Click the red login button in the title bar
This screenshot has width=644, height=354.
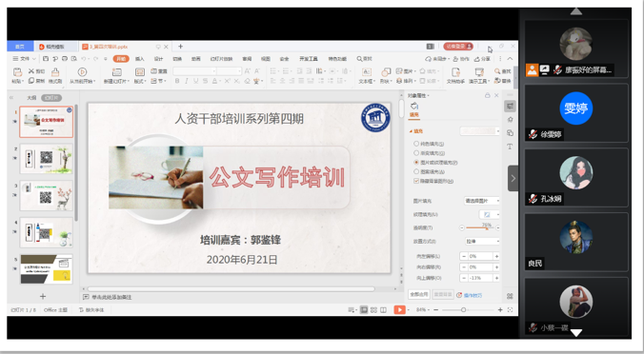point(458,47)
